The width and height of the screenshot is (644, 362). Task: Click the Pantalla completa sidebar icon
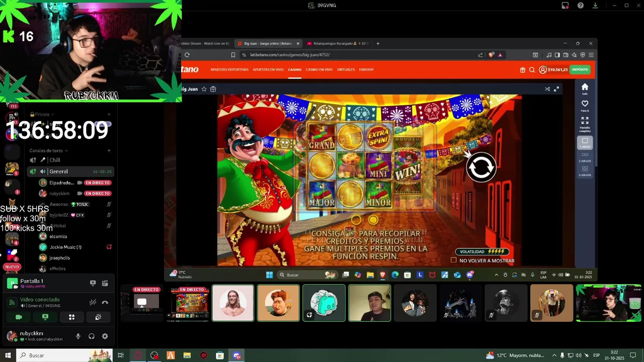click(585, 124)
